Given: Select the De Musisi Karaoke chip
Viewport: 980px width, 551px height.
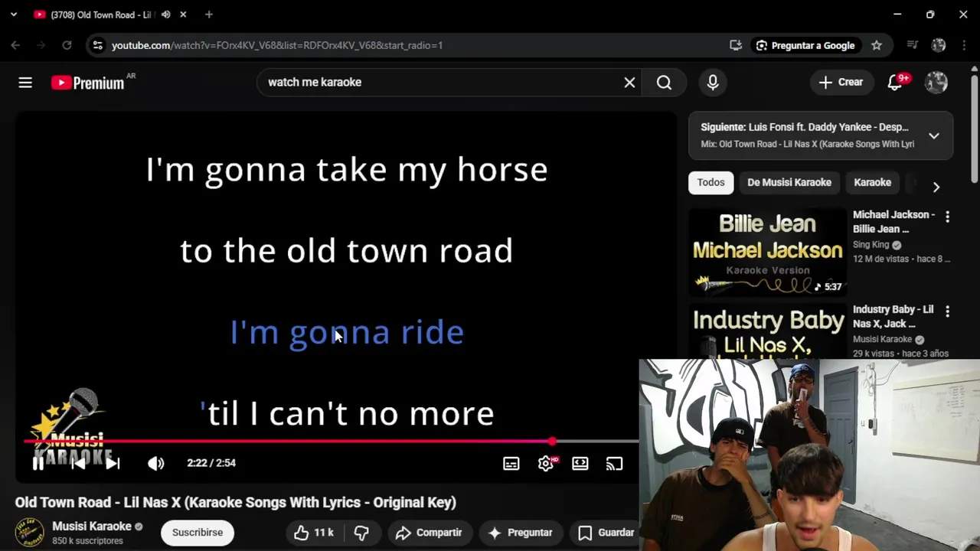Looking at the screenshot, I should click(789, 182).
